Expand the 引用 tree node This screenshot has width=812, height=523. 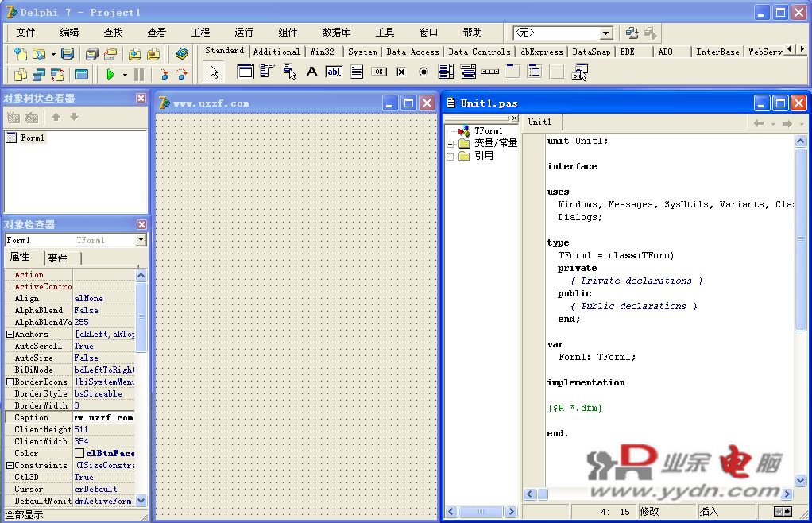(450, 157)
